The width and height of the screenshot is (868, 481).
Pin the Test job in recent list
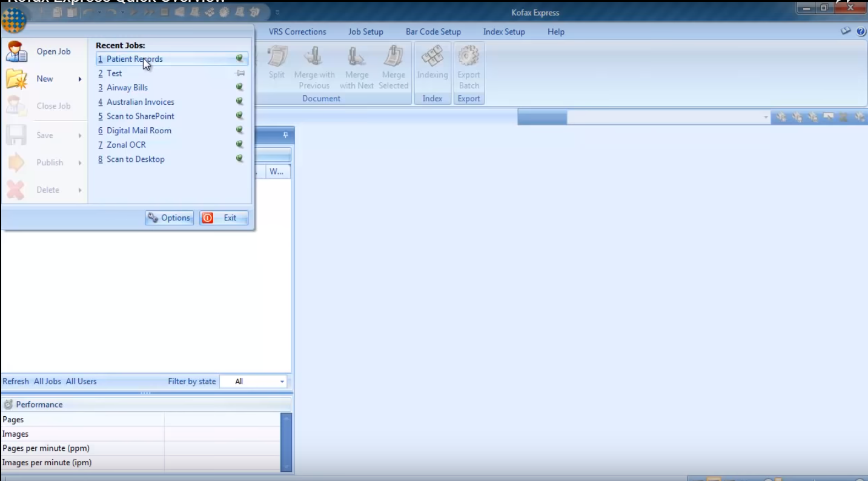tap(239, 73)
